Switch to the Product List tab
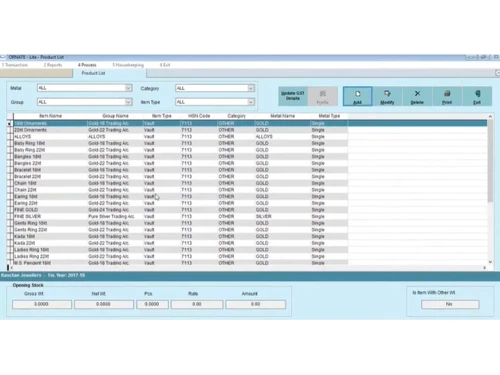This screenshot has width=500, height=375. (93, 73)
